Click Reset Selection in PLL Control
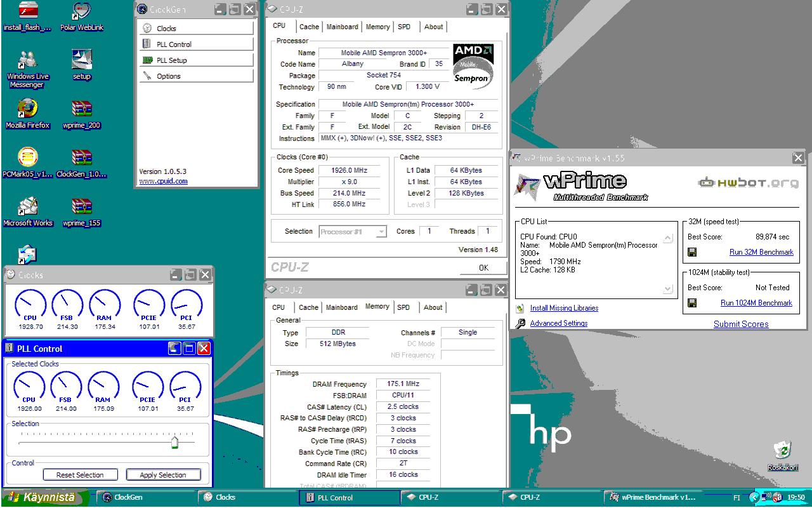 pyautogui.click(x=80, y=475)
